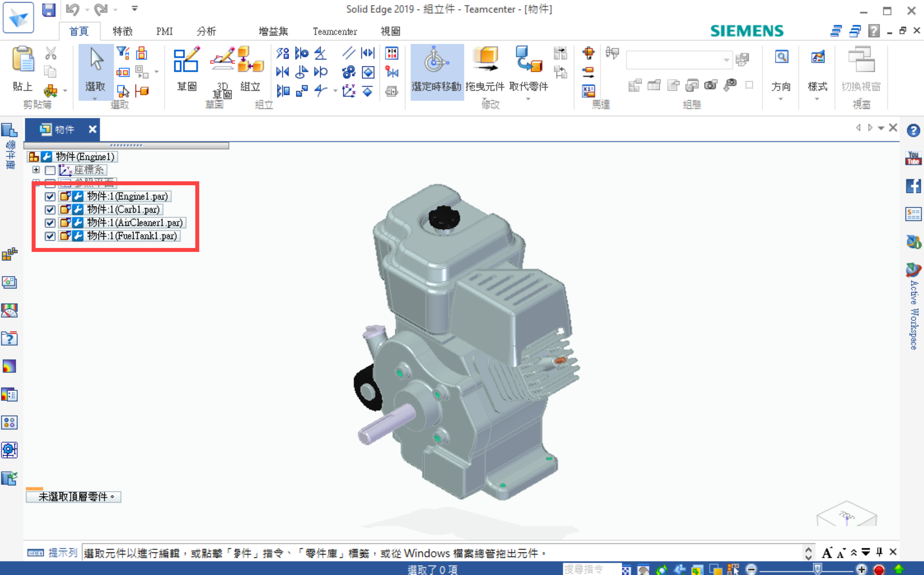The height and width of the screenshot is (575, 924).
Task: Click the zoom slider handle in status bar
Action: pyautogui.click(x=818, y=569)
